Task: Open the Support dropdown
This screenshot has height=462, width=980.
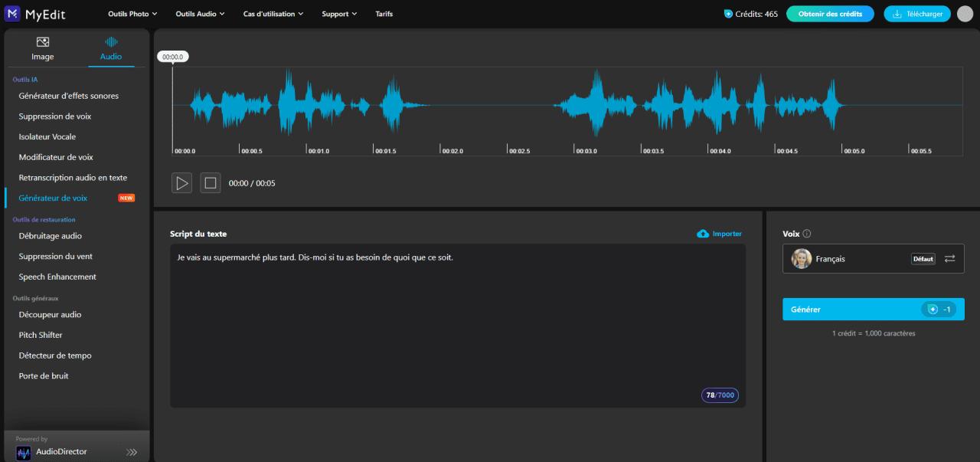Action: pyautogui.click(x=339, y=14)
